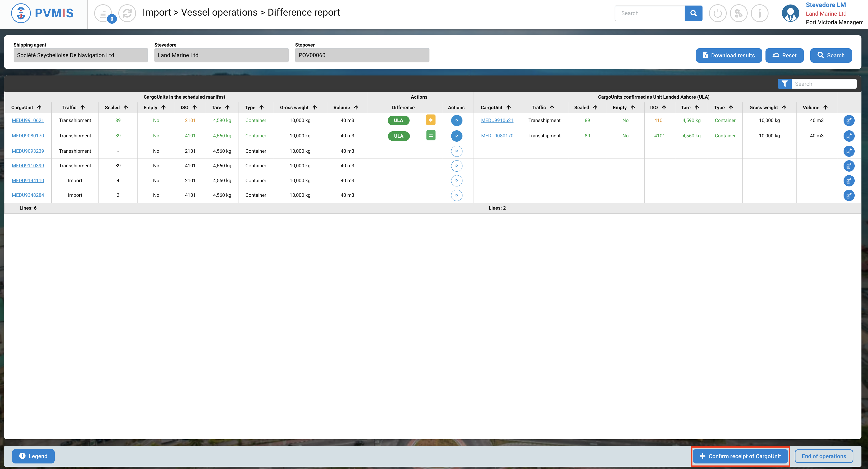
Task: Open the Vessel operations breadcrumb
Action: click(219, 13)
